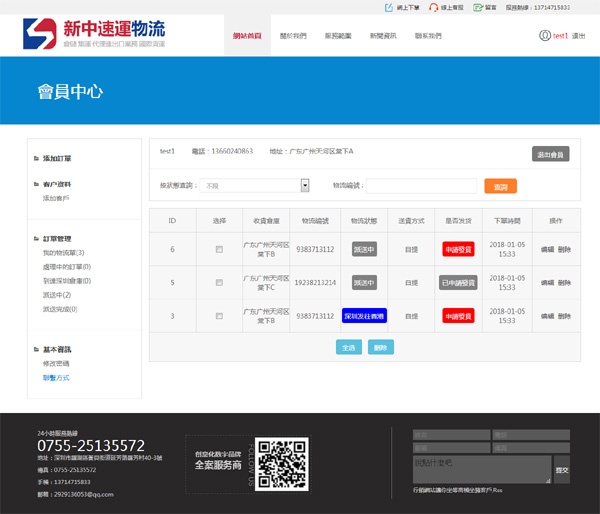Tick the checkbox for order ID 6
Image resolution: width=600 pixels, height=514 pixels.
pyautogui.click(x=219, y=249)
